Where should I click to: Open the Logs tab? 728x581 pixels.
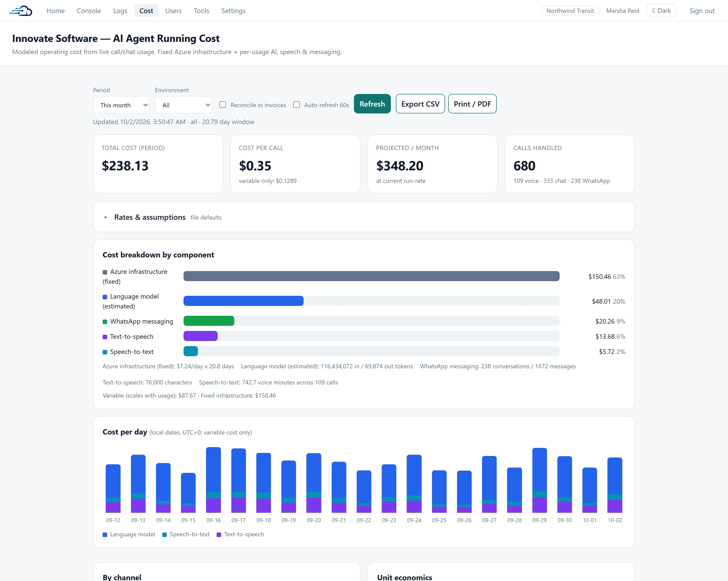(120, 11)
